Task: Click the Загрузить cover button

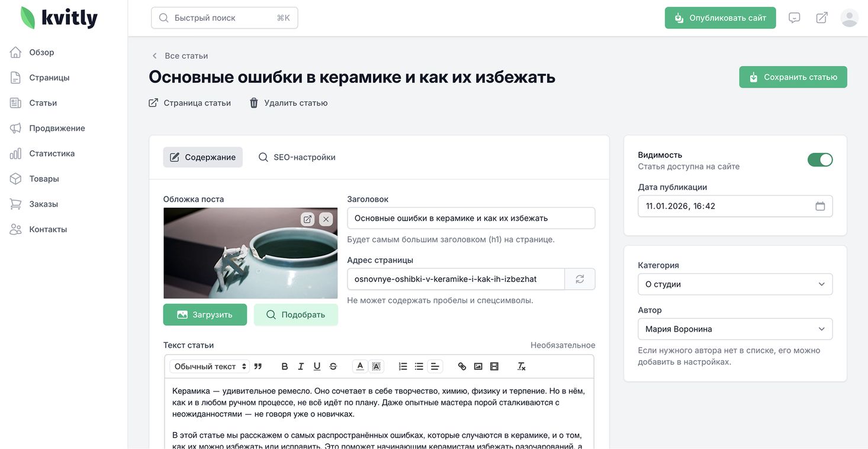Action: 205,315
